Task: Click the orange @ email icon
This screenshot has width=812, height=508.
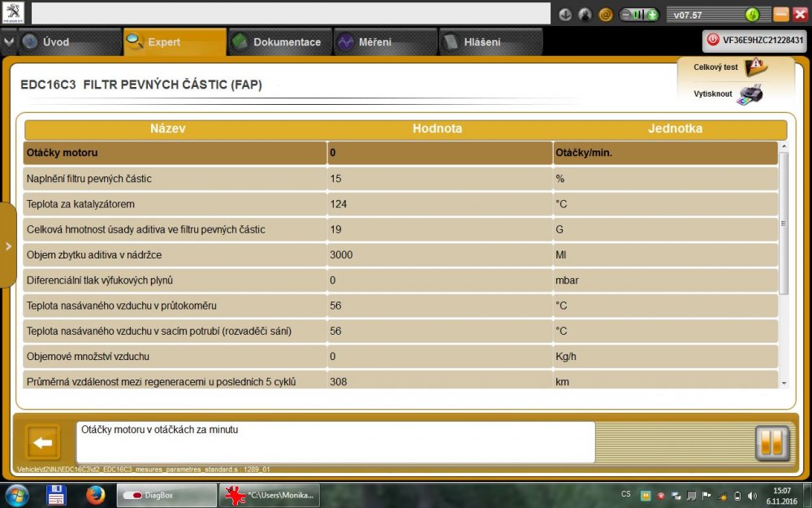Action: tap(606, 15)
